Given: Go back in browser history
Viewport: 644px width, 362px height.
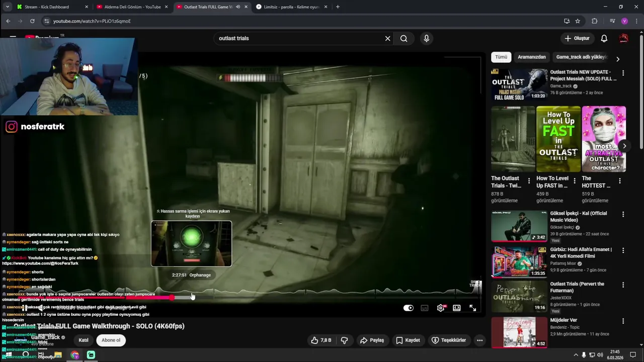Looking at the screenshot, I should pos(8,21).
